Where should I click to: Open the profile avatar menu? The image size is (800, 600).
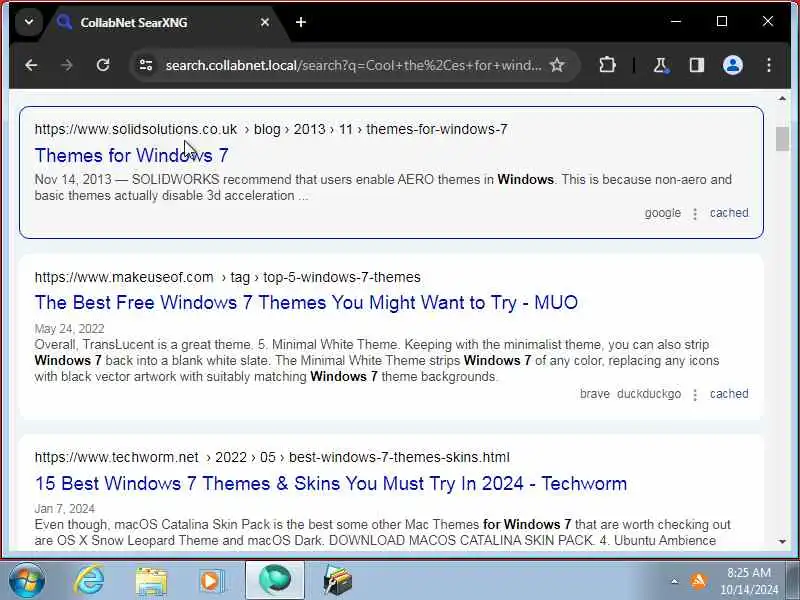click(733, 65)
